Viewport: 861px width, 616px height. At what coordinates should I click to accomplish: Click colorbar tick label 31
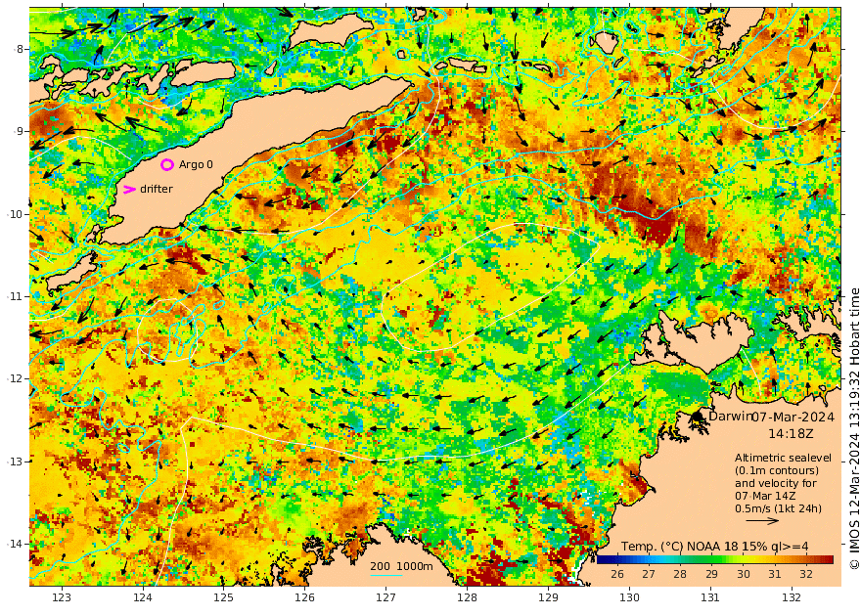click(774, 574)
